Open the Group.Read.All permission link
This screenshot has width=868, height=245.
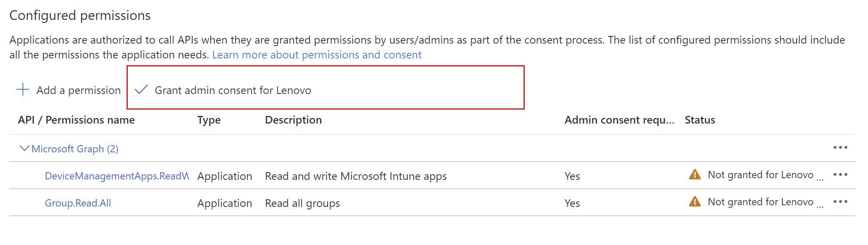coord(78,203)
